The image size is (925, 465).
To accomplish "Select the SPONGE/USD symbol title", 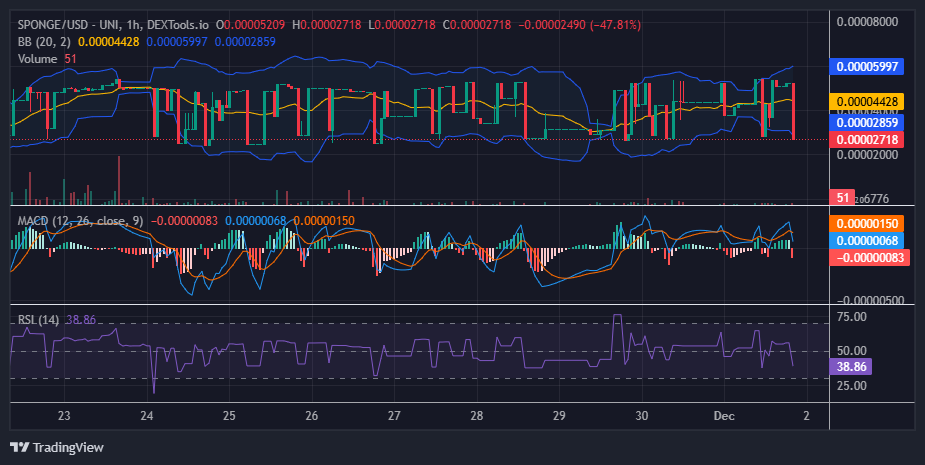I will (113, 25).
